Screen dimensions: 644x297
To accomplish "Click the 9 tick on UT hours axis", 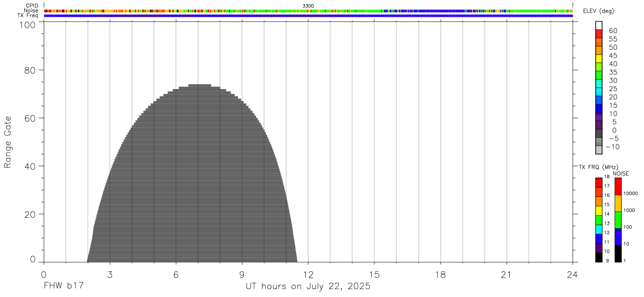I will pyautogui.click(x=242, y=274).
